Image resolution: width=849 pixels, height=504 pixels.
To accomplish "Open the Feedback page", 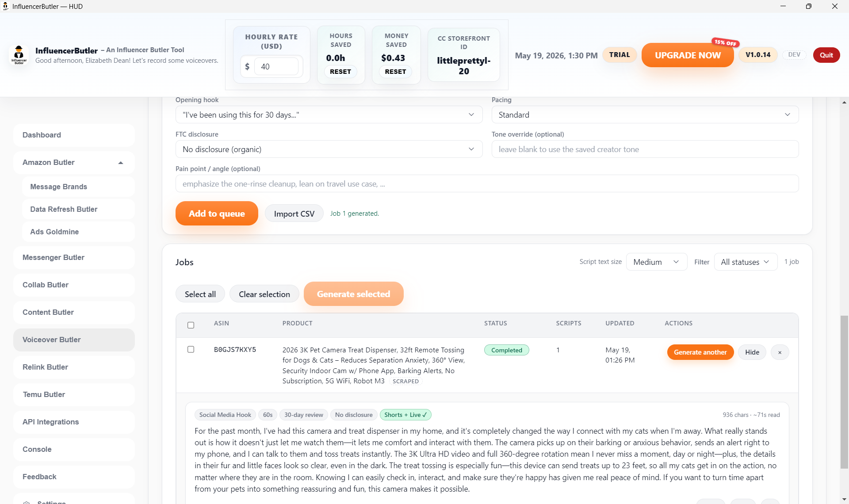I will pyautogui.click(x=74, y=477).
